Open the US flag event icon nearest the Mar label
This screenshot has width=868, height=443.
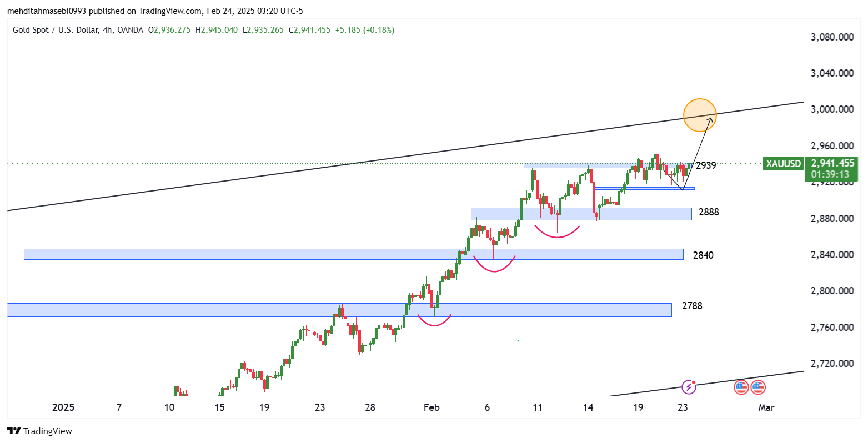pyautogui.click(x=758, y=387)
